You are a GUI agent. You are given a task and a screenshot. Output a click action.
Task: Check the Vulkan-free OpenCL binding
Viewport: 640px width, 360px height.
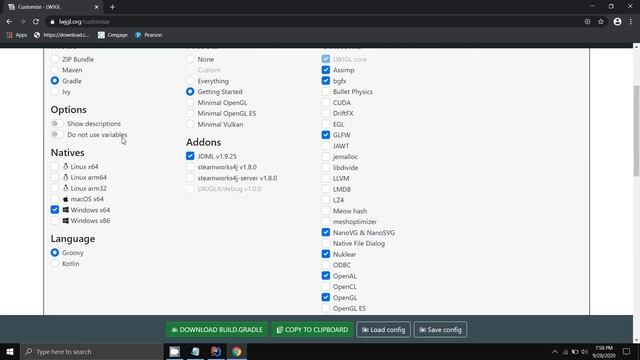[326, 287]
